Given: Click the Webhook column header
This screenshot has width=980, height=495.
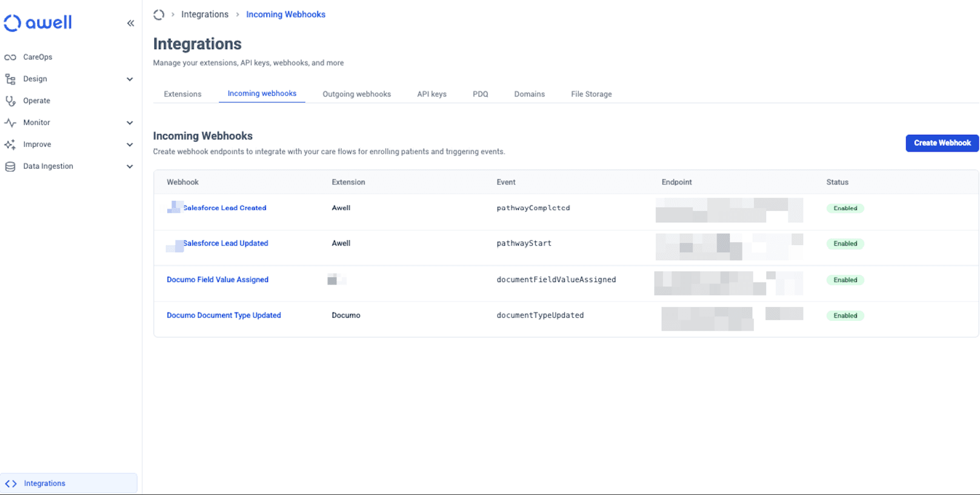Looking at the screenshot, I should (182, 182).
